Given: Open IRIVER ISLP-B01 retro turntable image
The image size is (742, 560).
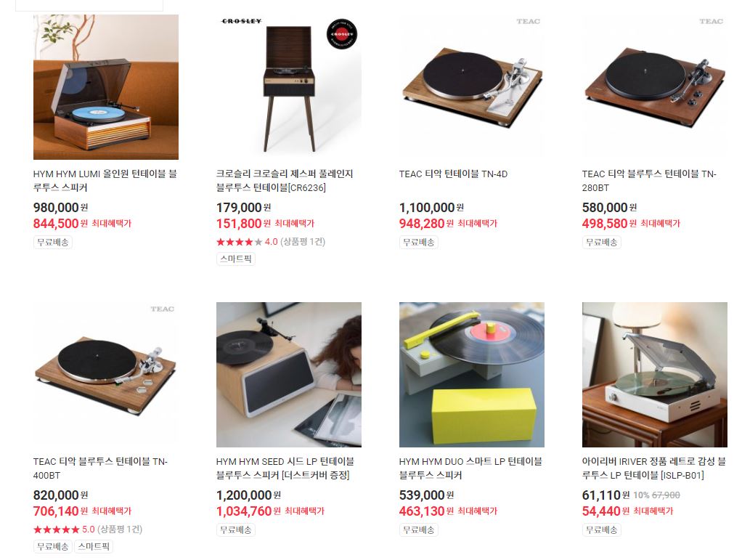Looking at the screenshot, I should (654, 375).
